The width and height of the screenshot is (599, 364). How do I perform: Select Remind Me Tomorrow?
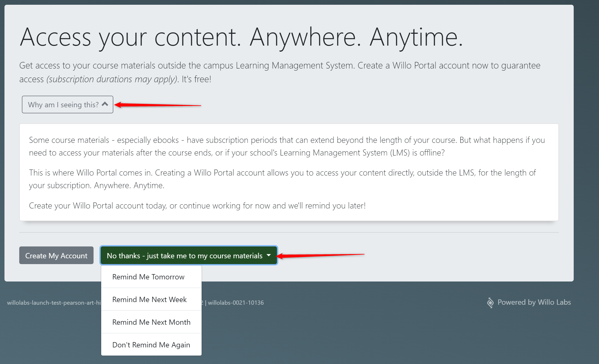click(x=151, y=277)
